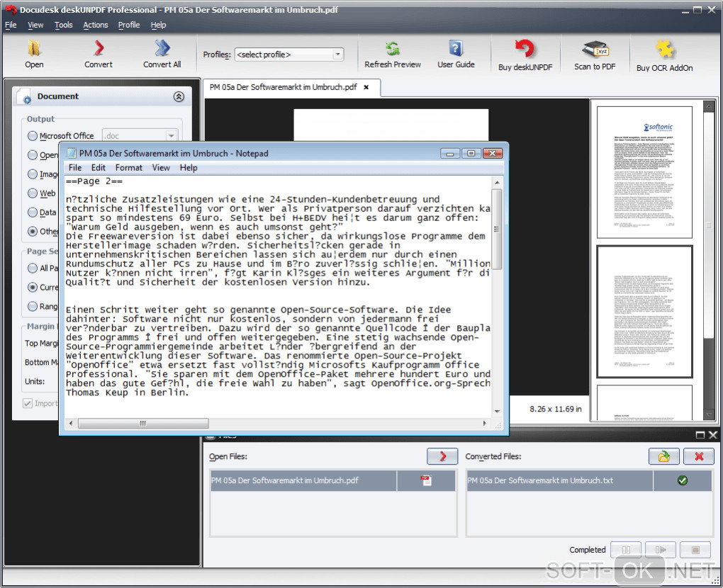Open the User Guide icon

coord(456,48)
